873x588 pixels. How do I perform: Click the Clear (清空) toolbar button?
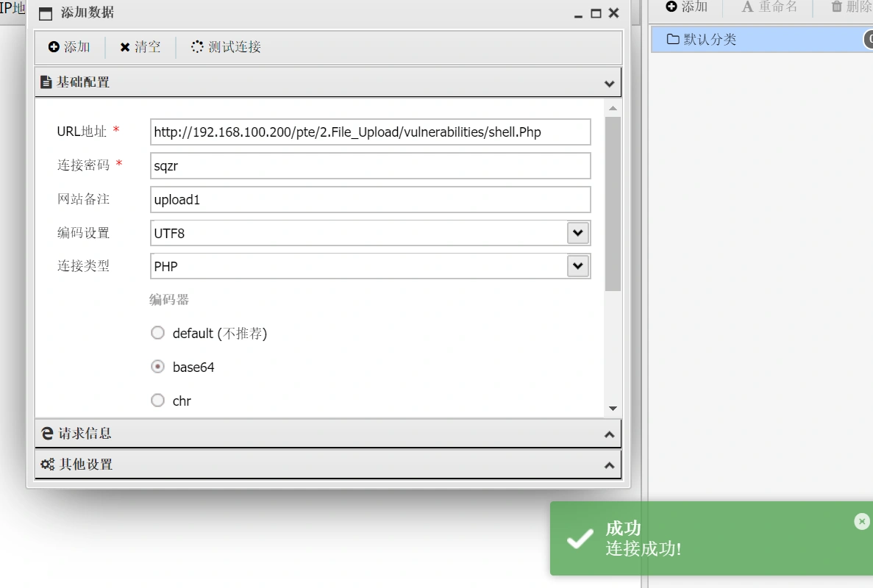click(x=140, y=47)
